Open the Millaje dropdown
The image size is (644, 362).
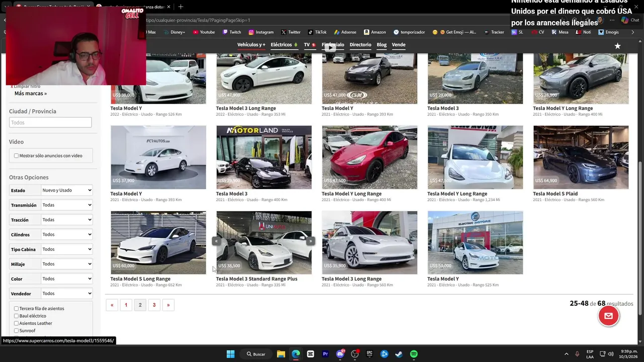[x=67, y=264]
